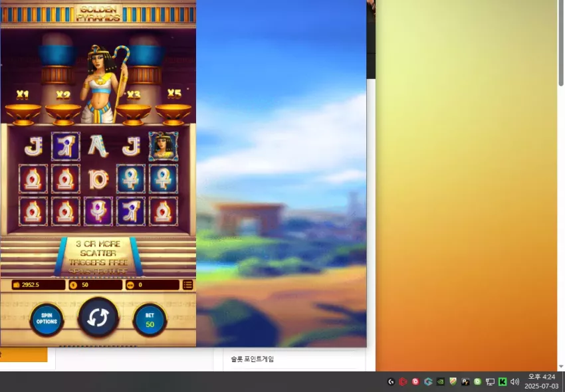Open the Logitech G HUB tray icon

coord(391,381)
